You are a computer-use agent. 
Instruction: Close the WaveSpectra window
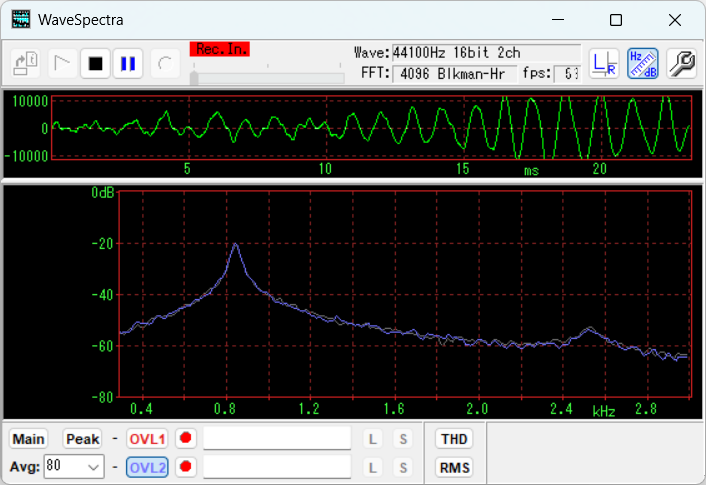coord(674,20)
